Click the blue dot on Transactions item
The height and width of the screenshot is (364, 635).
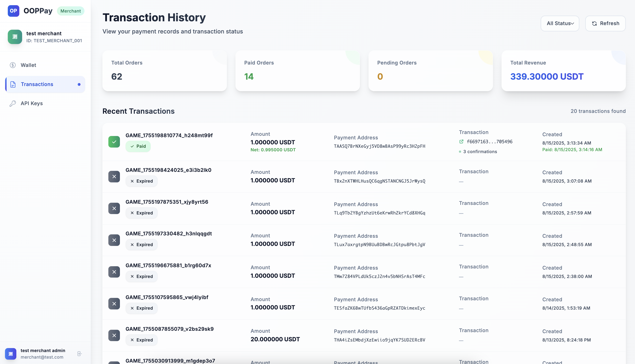[x=79, y=84]
